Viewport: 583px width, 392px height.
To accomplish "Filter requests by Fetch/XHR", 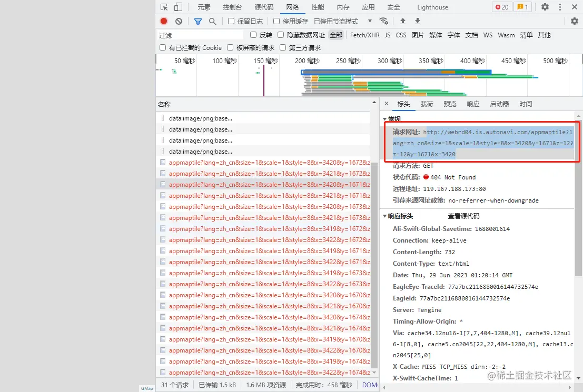I will (365, 35).
